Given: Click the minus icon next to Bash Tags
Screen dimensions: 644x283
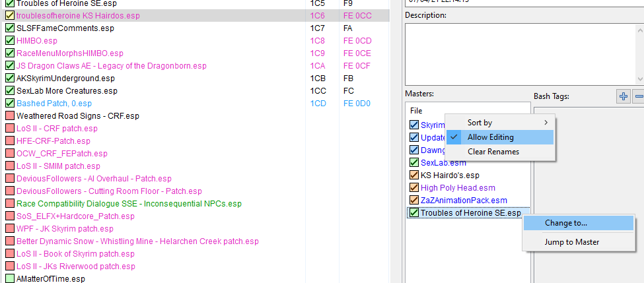Looking at the screenshot, I should pyautogui.click(x=639, y=97).
